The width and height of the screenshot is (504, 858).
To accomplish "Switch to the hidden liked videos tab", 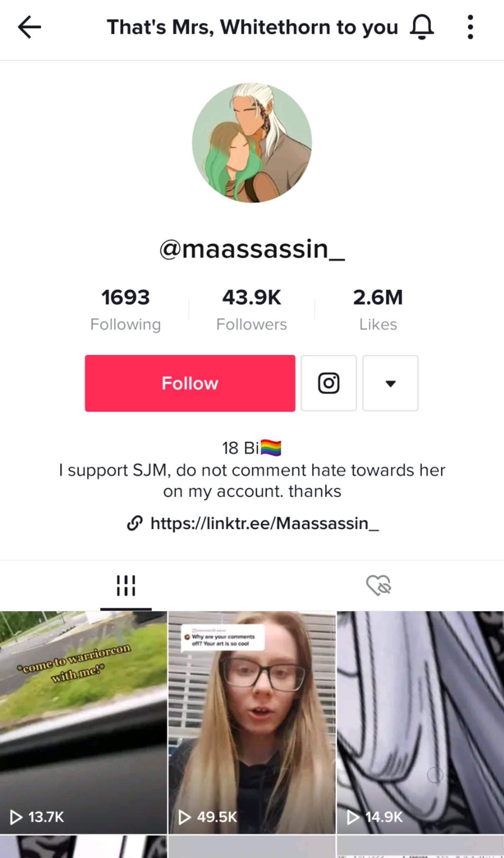I will 378,585.
